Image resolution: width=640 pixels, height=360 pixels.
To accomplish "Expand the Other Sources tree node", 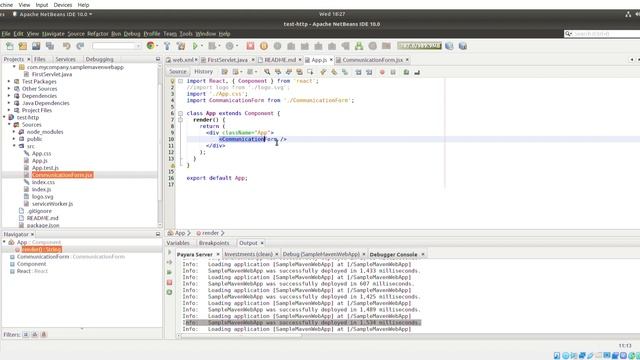I will 9,89.
